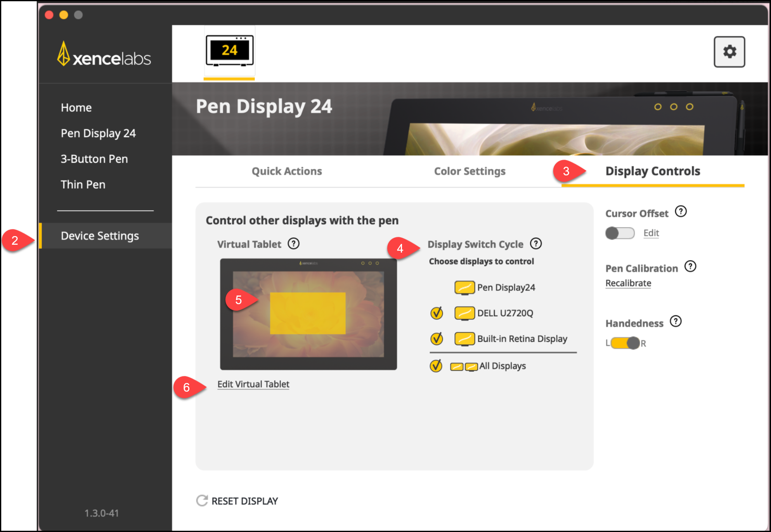Open help for Display Switch Cycle
771x532 pixels.
pos(536,244)
